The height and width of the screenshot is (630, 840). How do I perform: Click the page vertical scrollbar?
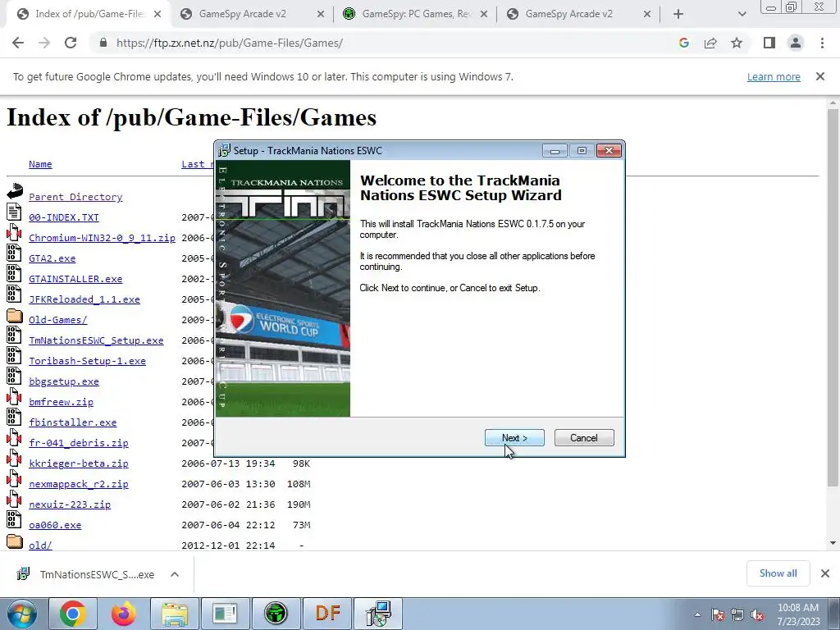(833, 297)
